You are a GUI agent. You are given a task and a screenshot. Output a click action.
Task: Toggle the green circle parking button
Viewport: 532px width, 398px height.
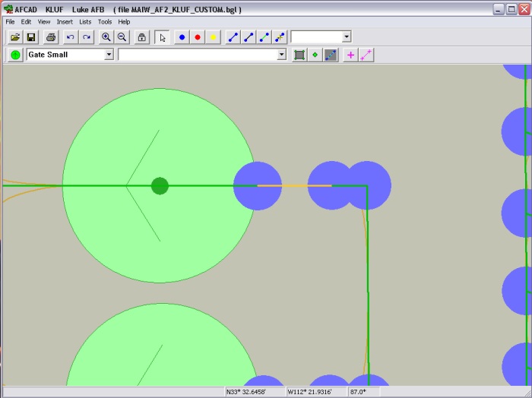[15, 55]
